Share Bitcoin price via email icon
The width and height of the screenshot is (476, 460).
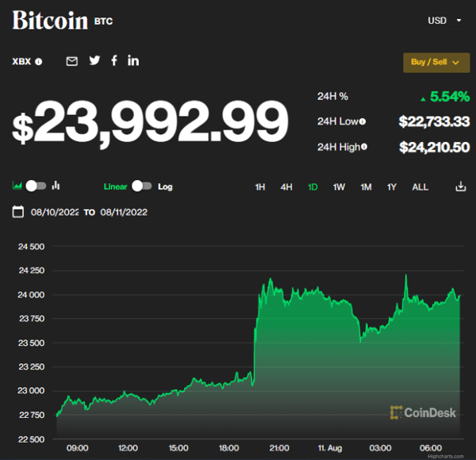[72, 61]
